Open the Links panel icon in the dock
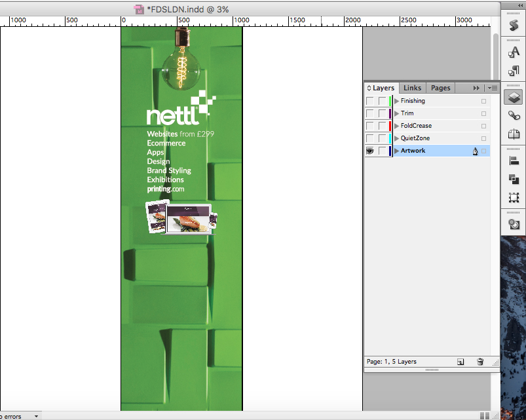The height and width of the screenshot is (420, 526). (514, 116)
